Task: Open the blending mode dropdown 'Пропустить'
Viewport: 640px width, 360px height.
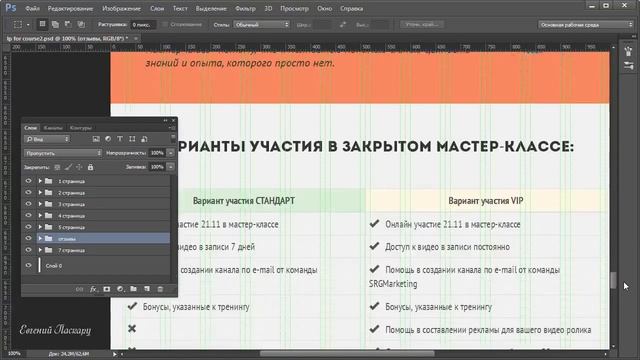Action: [x=63, y=153]
